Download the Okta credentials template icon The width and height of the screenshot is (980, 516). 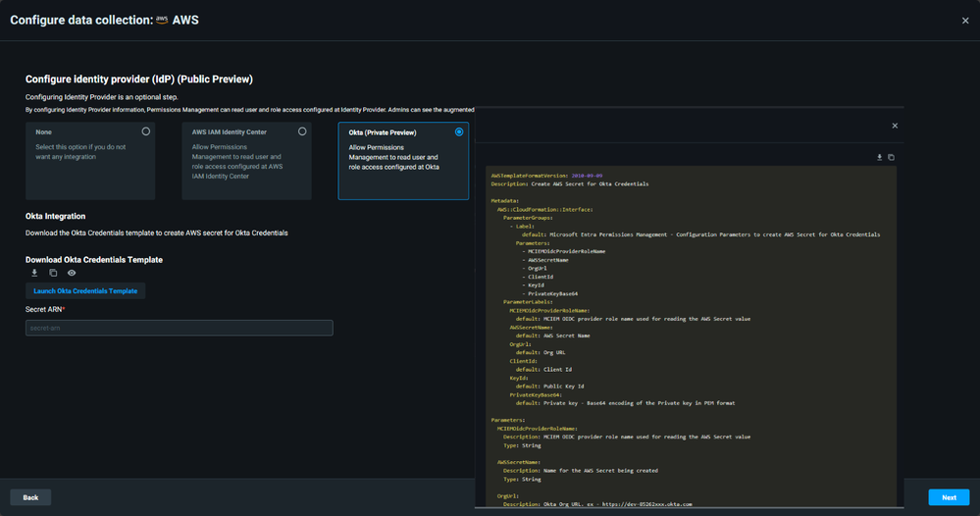tap(34, 273)
